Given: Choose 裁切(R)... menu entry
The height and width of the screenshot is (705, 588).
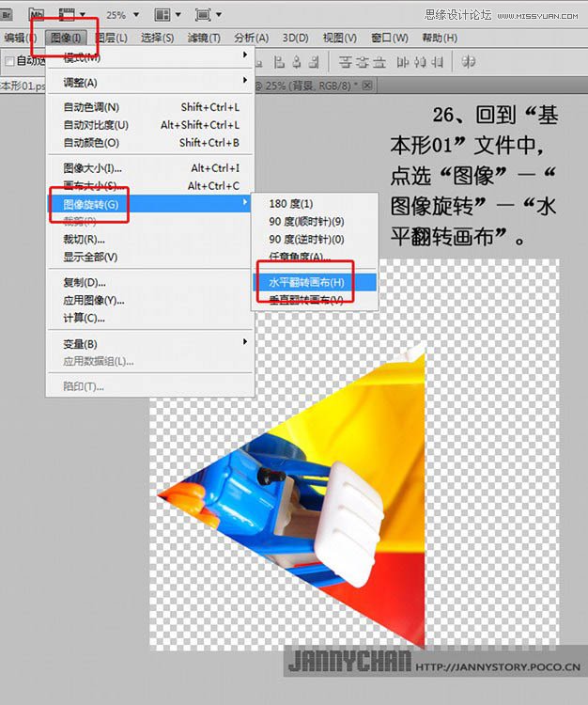Looking at the screenshot, I should pos(150,239).
